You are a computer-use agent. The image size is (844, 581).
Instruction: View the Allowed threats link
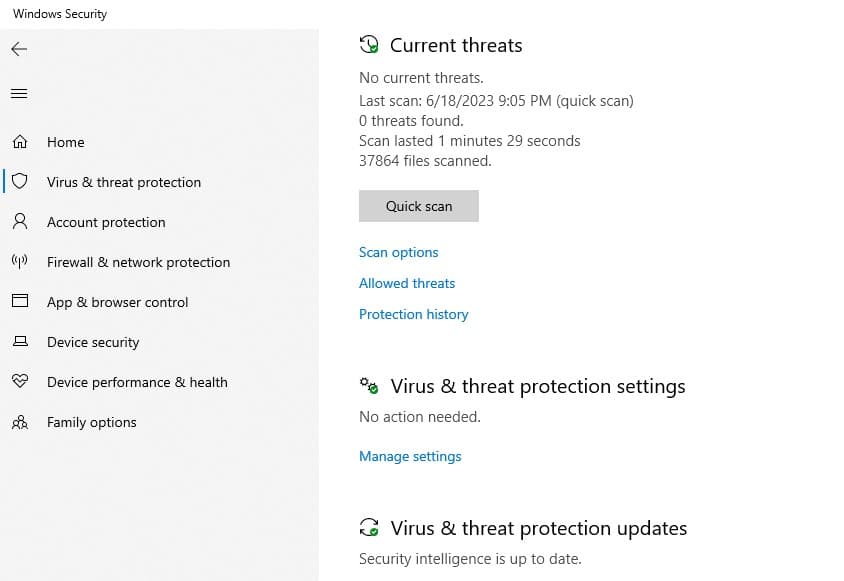click(x=407, y=283)
